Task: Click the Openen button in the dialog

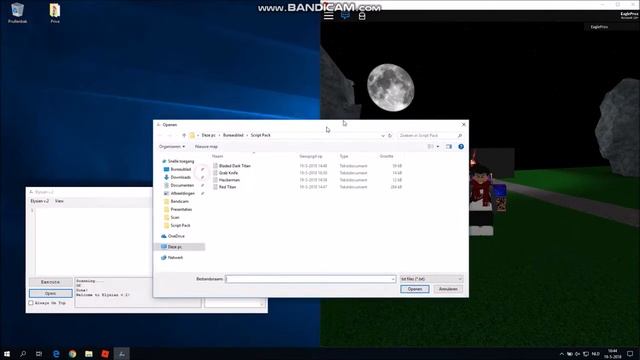Action: (x=415, y=289)
